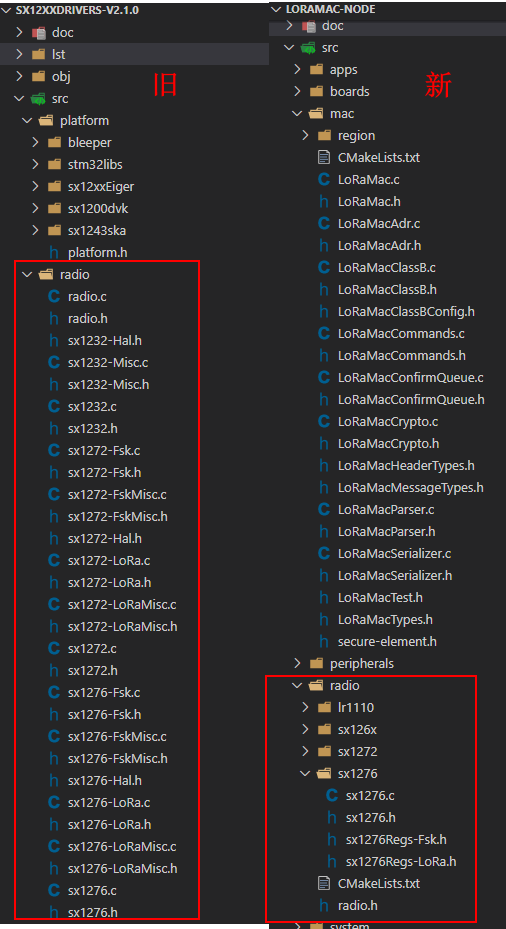The height and width of the screenshot is (929, 506).
Task: Open sx1276-Fsk.h file
Action: [x=104, y=714]
